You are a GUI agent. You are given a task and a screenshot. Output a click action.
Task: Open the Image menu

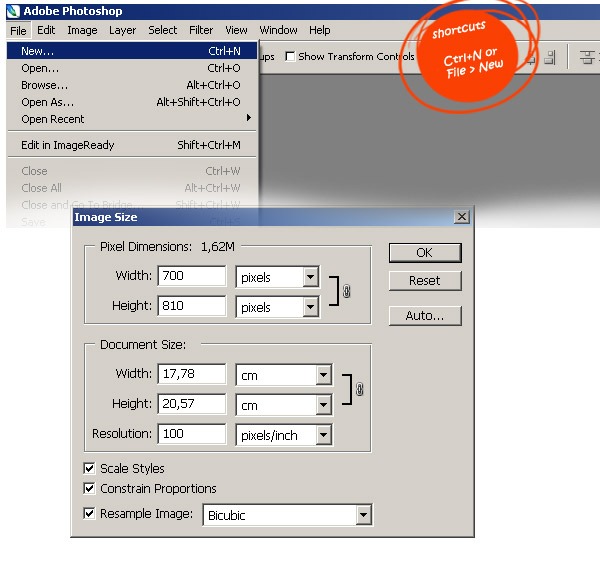[x=82, y=30]
